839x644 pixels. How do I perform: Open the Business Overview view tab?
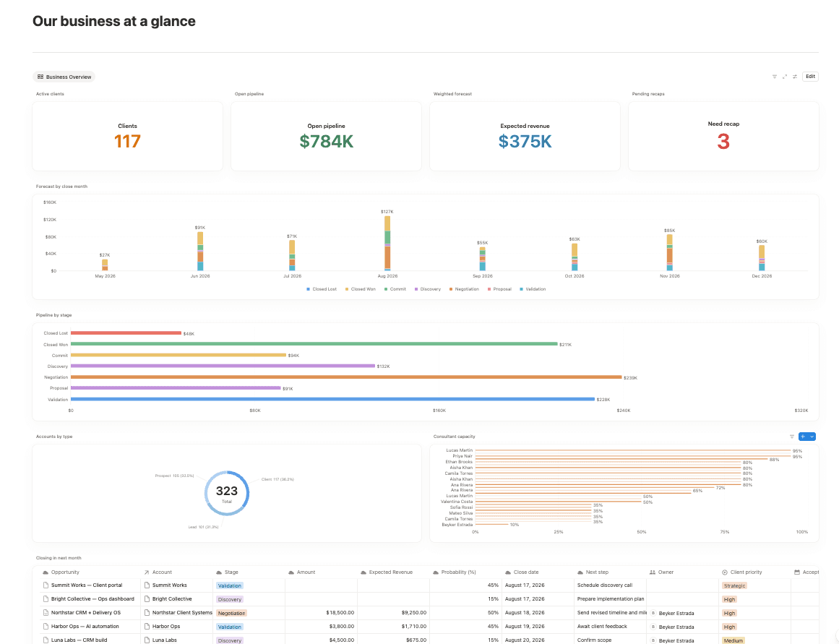[64, 77]
